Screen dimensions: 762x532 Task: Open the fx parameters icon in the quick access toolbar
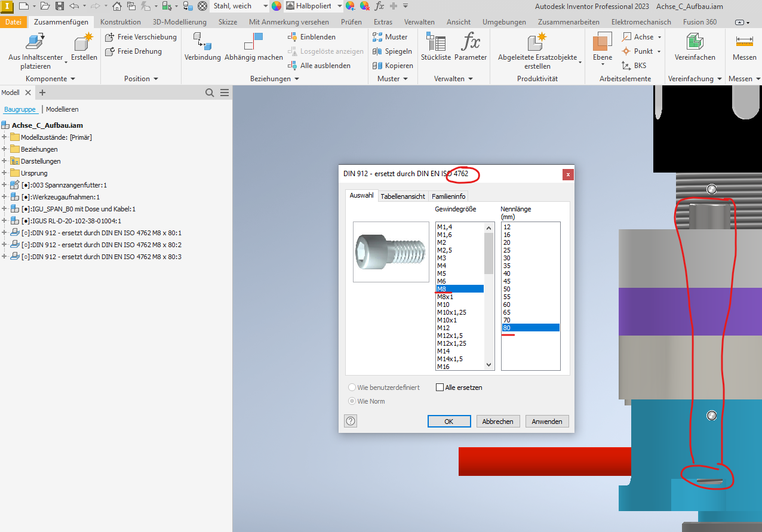pyautogui.click(x=379, y=6)
